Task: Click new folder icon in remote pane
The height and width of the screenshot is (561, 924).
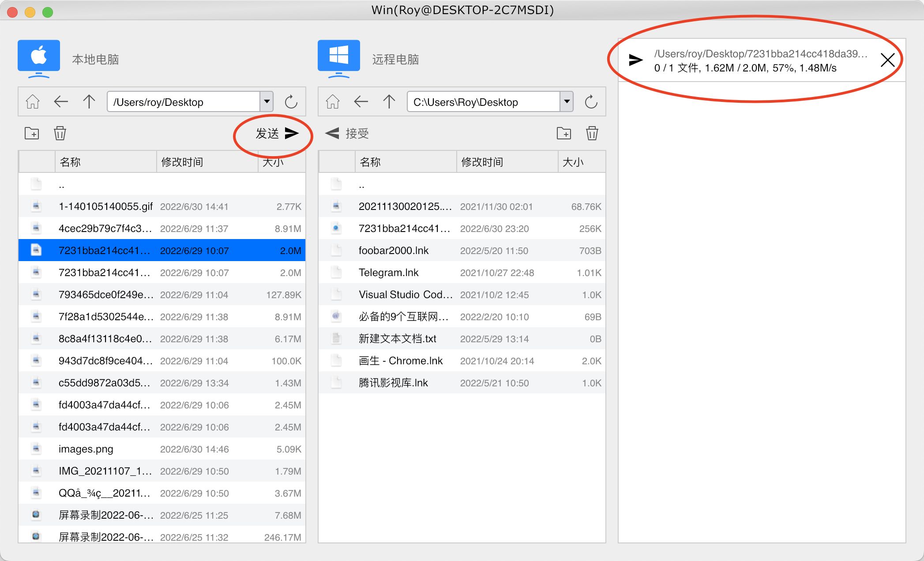Action: pos(564,133)
